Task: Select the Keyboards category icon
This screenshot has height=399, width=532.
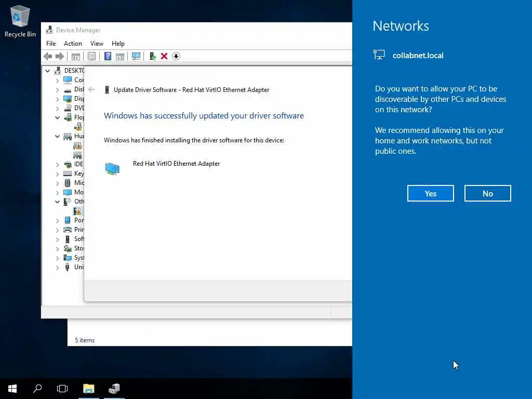Action: point(68,174)
